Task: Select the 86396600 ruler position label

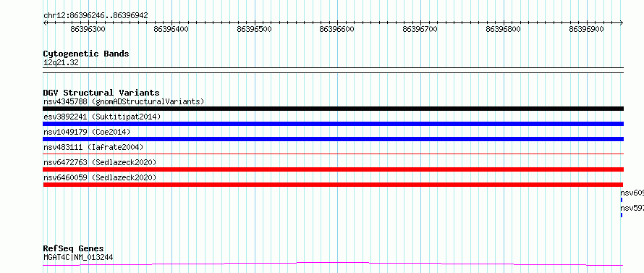Action: point(336,29)
